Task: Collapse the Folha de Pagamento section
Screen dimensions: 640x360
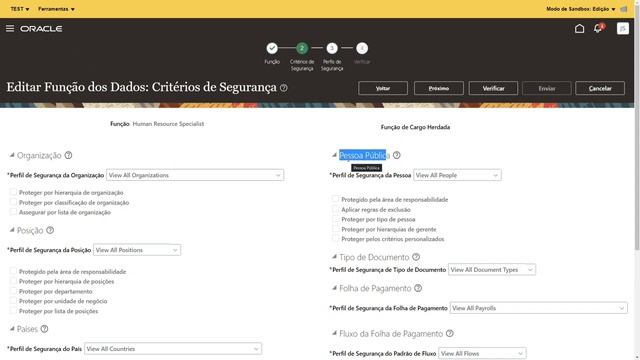Action: click(x=334, y=288)
